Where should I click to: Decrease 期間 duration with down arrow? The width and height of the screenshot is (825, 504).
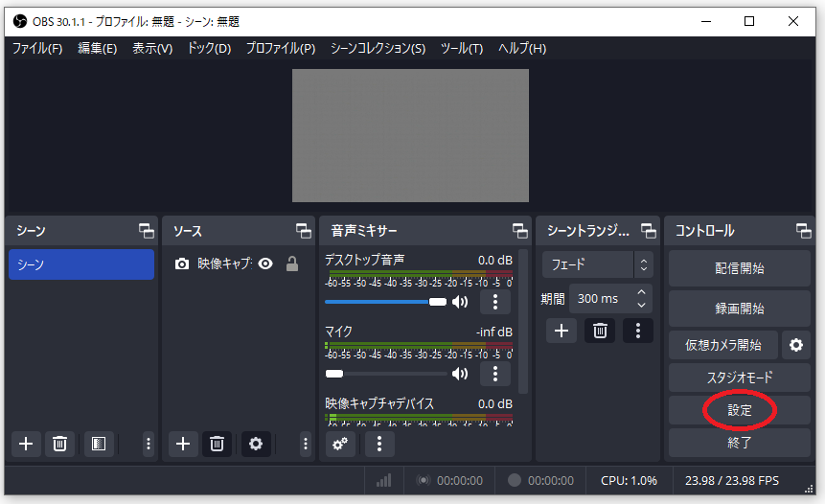(x=641, y=305)
